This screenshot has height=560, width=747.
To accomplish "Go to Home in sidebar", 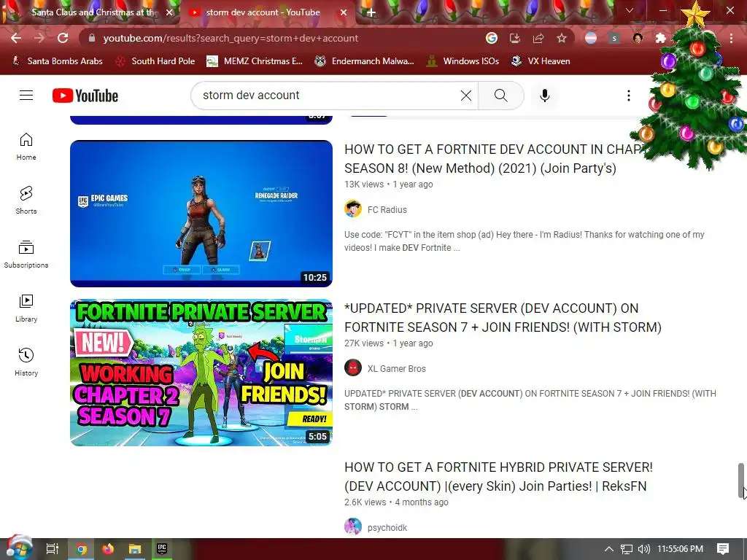I will (26, 147).
